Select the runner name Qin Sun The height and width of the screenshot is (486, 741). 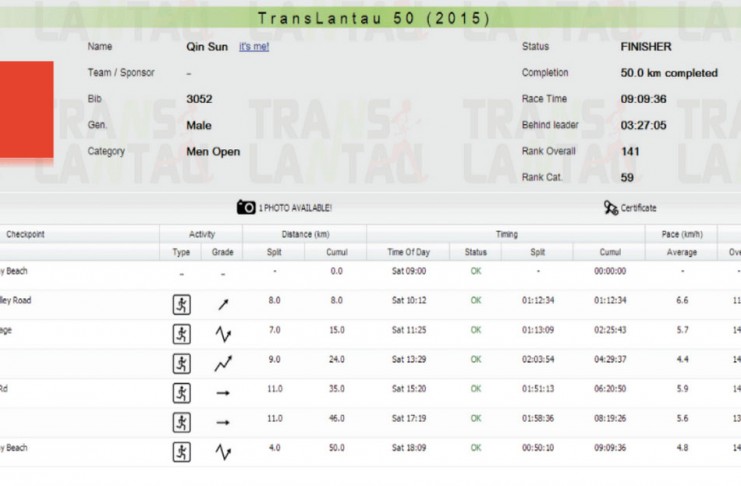pyautogui.click(x=207, y=47)
